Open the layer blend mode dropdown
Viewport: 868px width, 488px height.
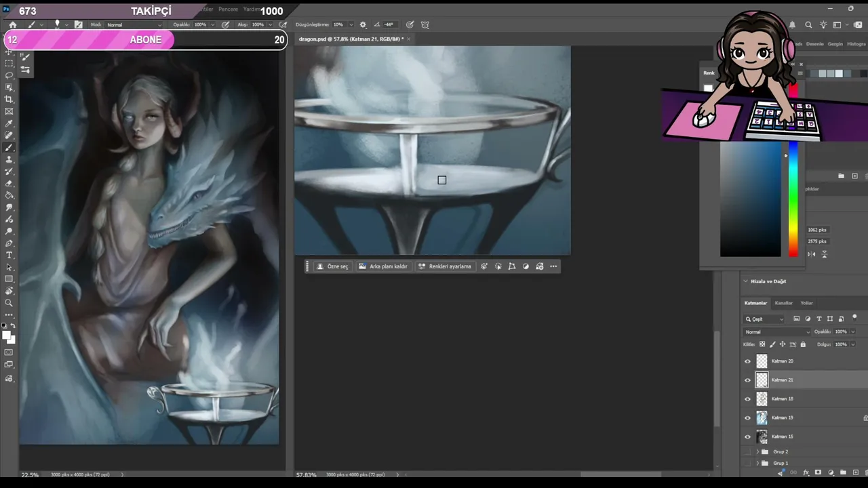click(777, 332)
